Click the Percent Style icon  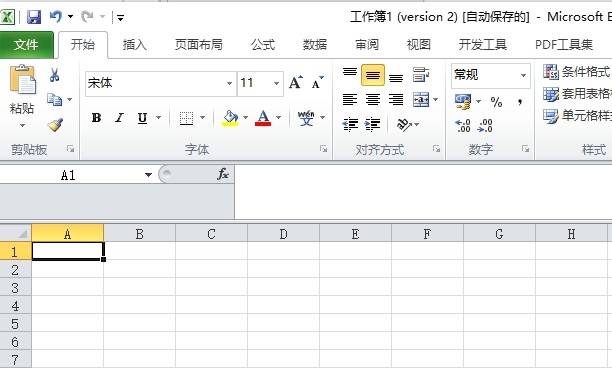click(496, 102)
